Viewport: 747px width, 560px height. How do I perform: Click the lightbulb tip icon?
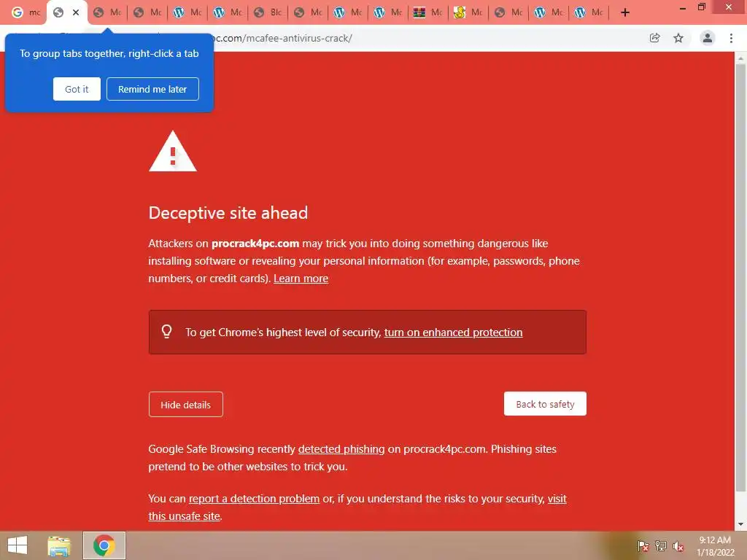click(x=167, y=332)
